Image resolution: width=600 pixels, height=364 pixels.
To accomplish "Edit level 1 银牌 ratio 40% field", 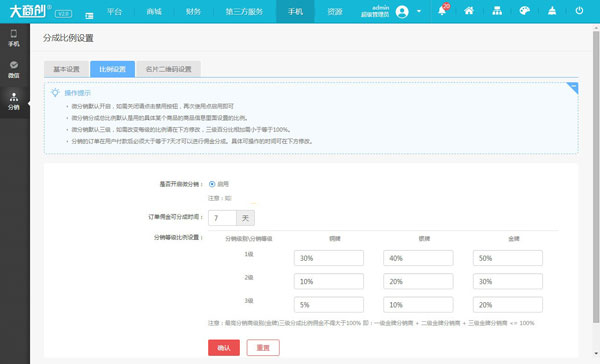I will [x=418, y=258].
